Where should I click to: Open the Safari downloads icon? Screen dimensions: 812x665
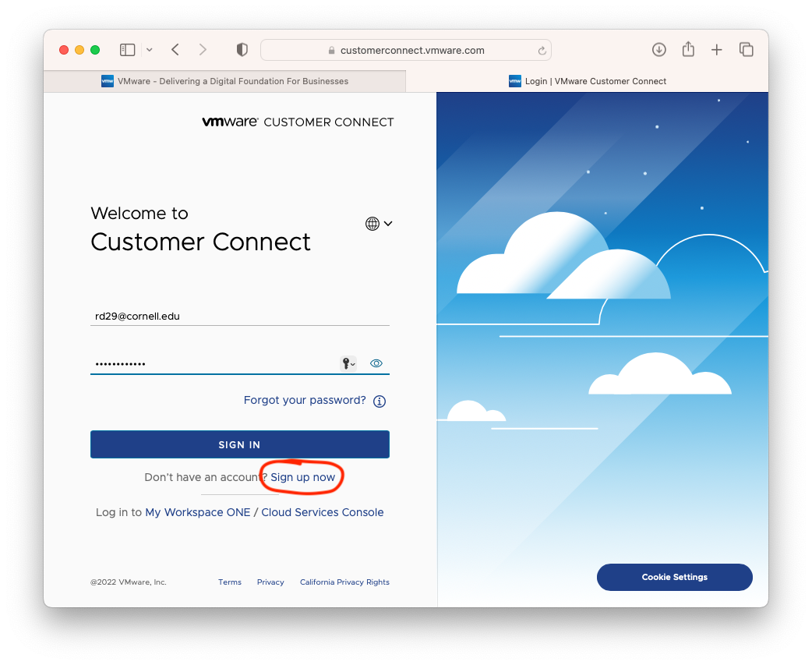(658, 50)
